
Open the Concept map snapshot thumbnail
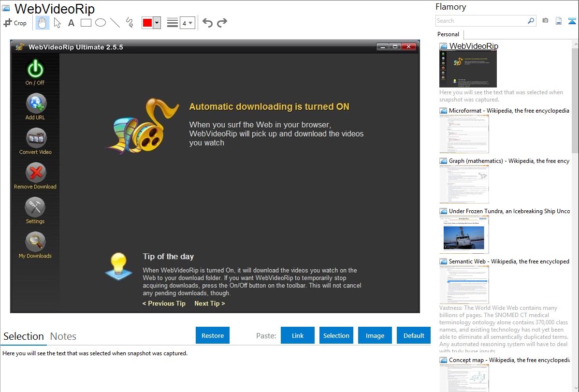pyautogui.click(x=464, y=378)
